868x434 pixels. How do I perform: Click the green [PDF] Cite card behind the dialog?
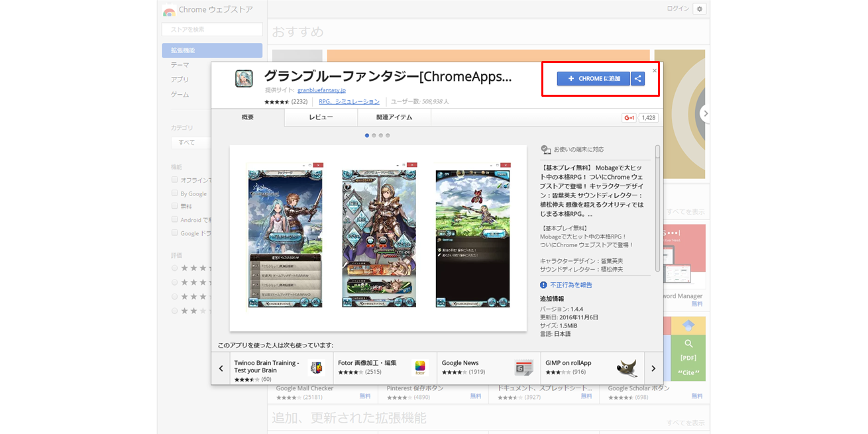pos(688,358)
